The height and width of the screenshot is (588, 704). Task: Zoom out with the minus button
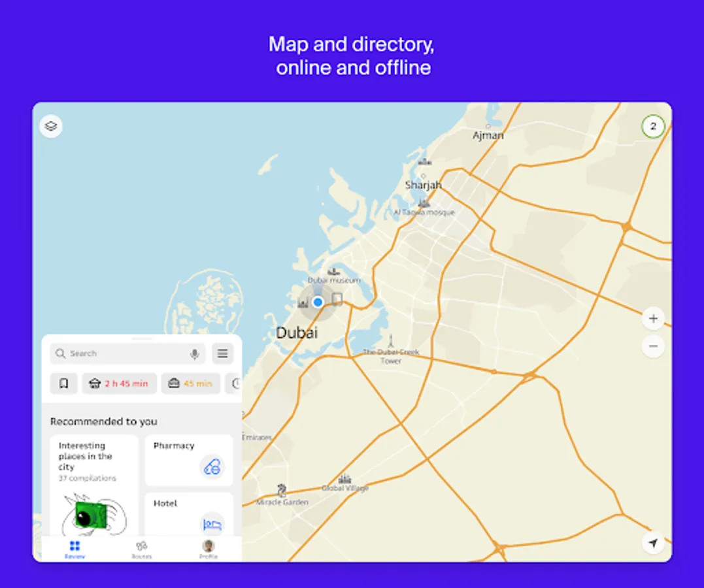pos(653,346)
